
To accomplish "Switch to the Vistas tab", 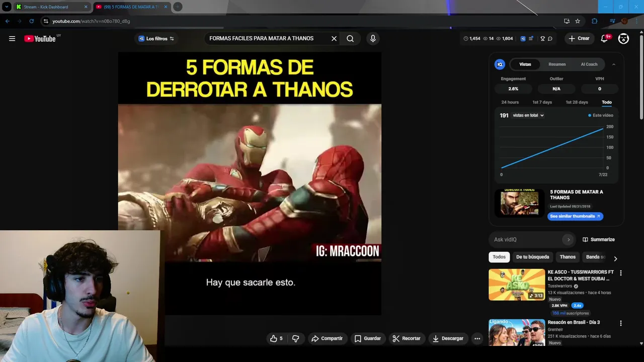I will click(525, 64).
